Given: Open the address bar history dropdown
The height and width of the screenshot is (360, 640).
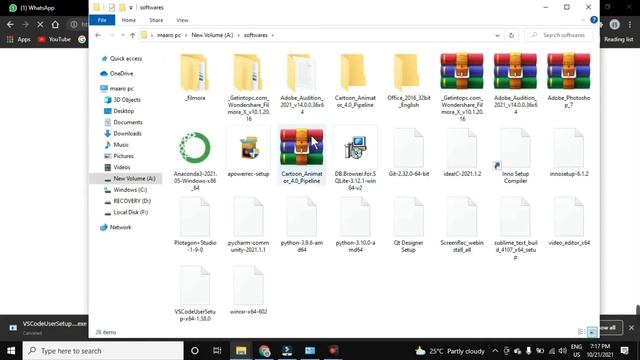Looking at the screenshot, I should [497, 36].
